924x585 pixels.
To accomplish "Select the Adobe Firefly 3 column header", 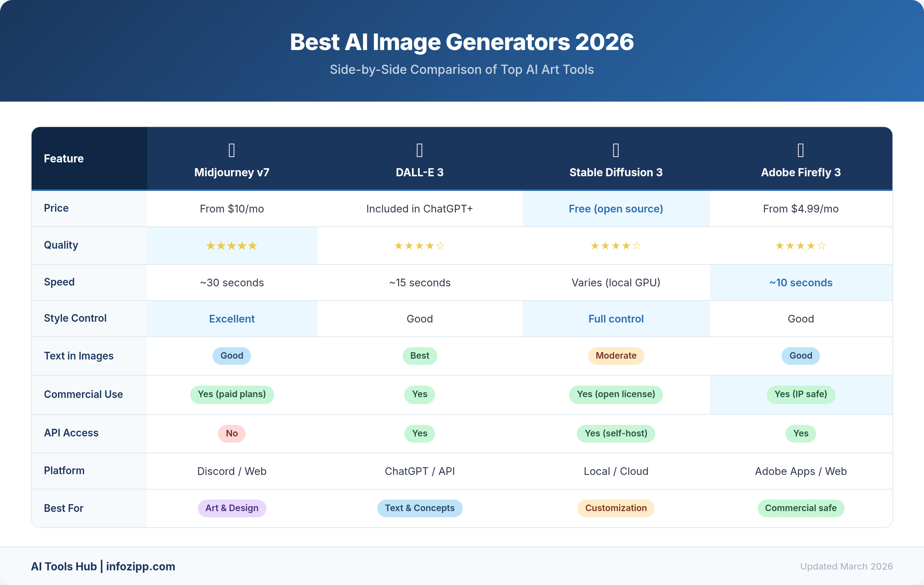I will 800,172.
